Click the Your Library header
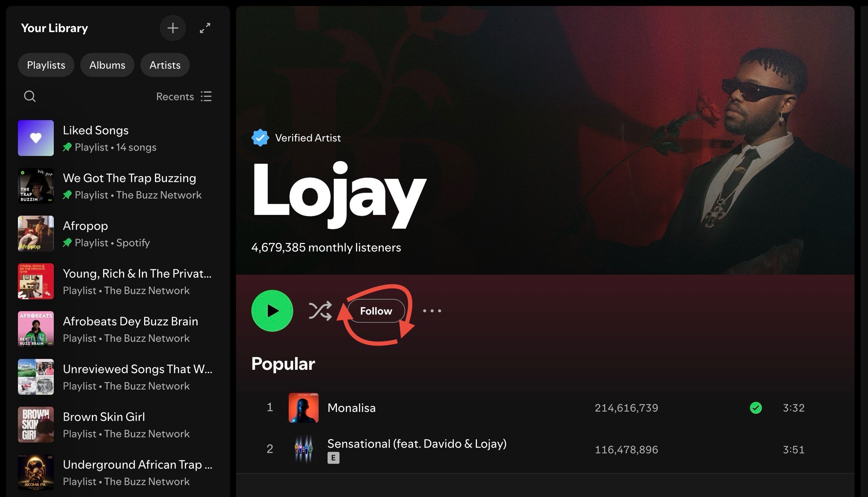This screenshot has width=868, height=497. pos(55,28)
